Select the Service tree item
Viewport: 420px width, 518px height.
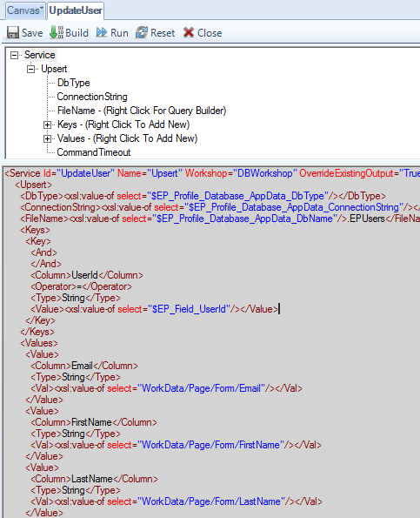40,55
